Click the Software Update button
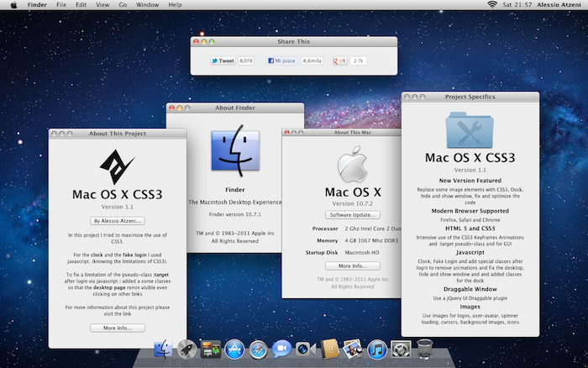588x368 pixels. (x=353, y=215)
